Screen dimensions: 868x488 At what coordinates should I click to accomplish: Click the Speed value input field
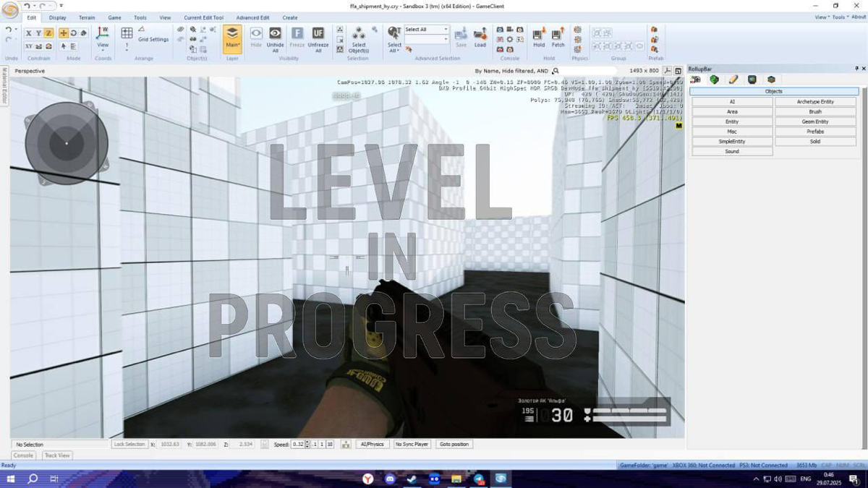(297, 444)
